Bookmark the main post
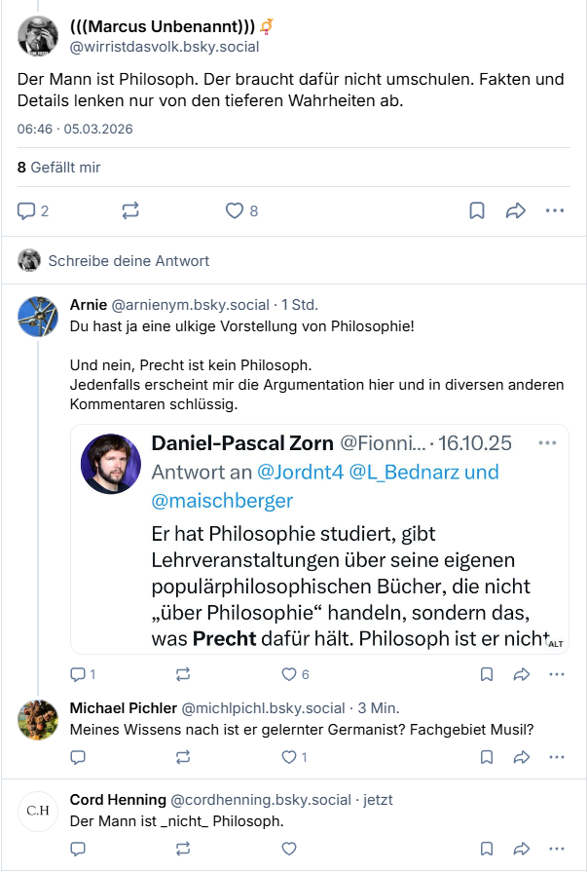Viewport: 588px width, 872px height. tap(477, 209)
